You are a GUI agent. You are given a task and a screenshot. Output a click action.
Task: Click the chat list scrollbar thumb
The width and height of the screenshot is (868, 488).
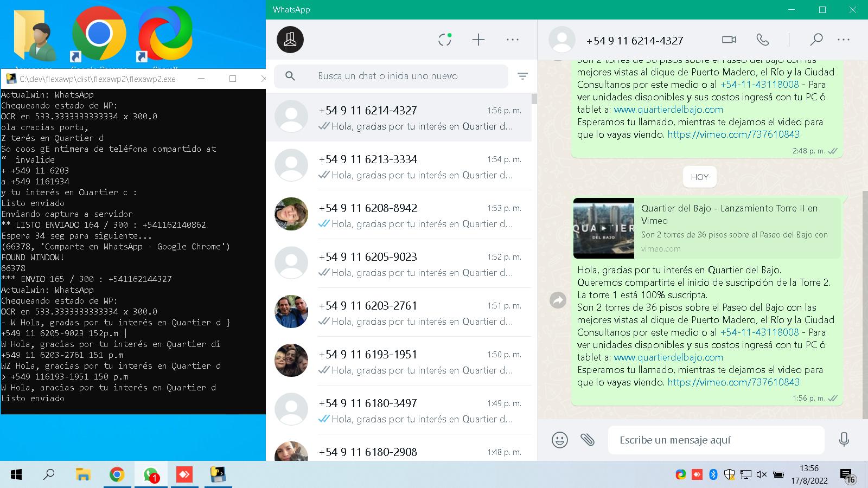[x=534, y=99]
